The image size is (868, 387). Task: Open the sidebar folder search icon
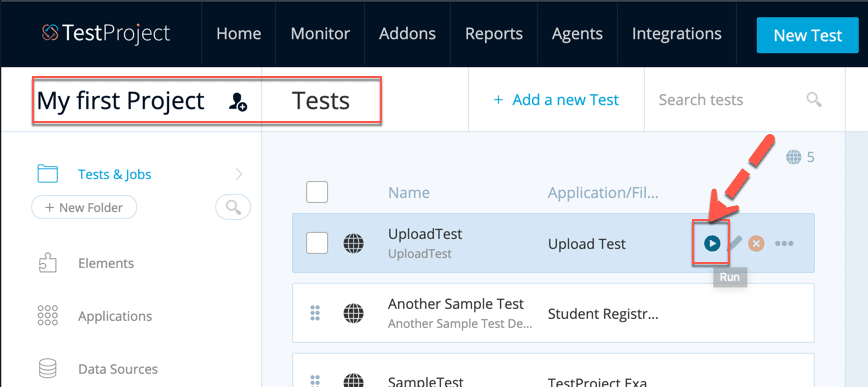[x=233, y=208]
